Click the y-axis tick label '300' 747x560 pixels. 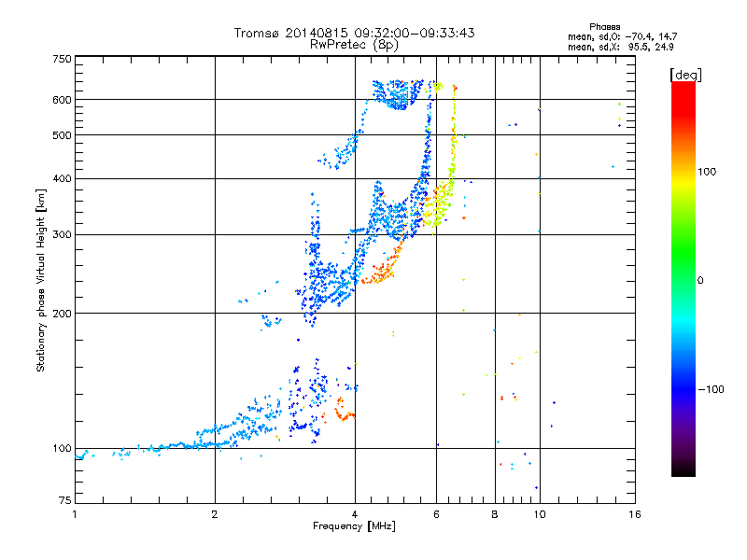pos(62,235)
